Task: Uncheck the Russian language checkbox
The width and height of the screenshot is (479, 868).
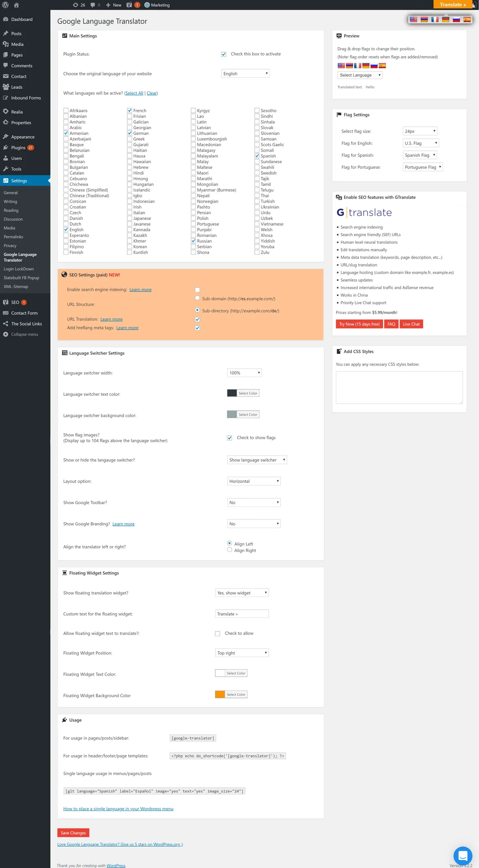Action: (x=193, y=241)
